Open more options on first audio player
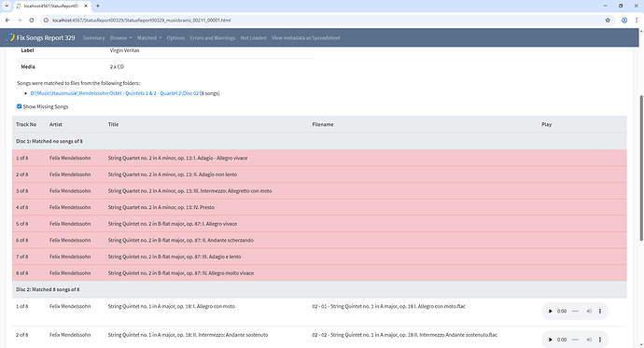The height and width of the screenshot is (348, 644). click(x=600, y=311)
